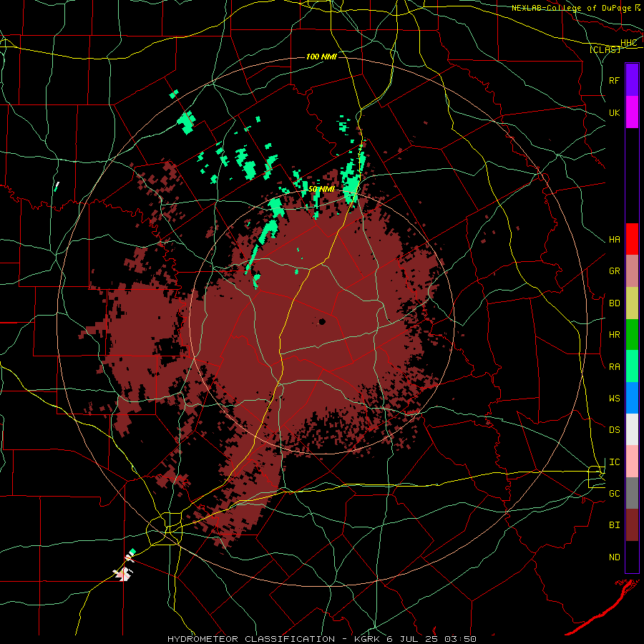Click the BD legend label
The image size is (644, 644).
pyautogui.click(x=614, y=303)
